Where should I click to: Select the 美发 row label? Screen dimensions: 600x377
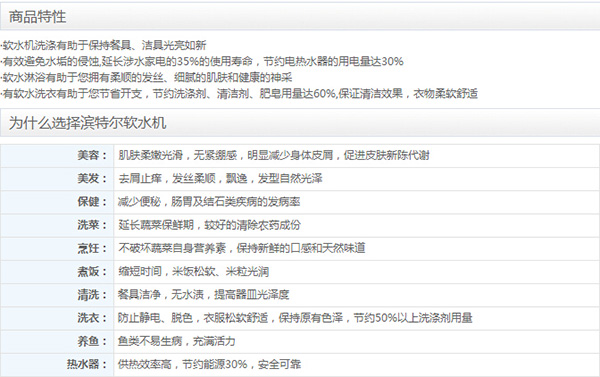(x=92, y=178)
